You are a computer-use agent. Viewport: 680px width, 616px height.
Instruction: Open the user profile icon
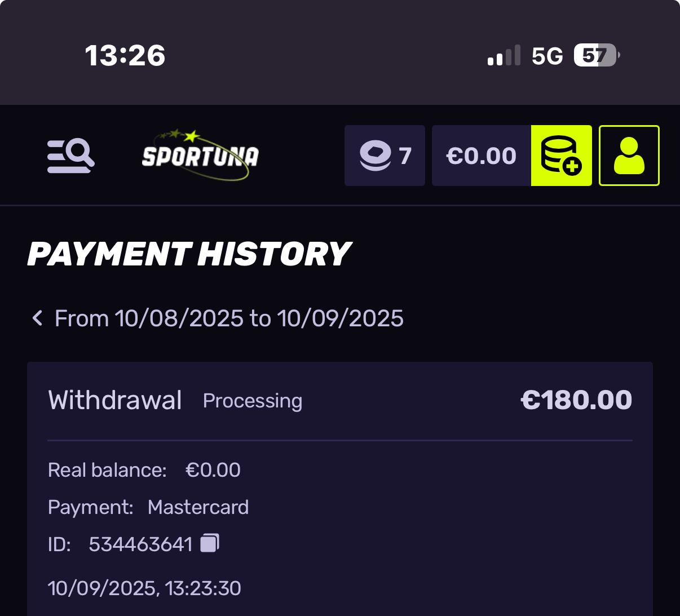(629, 156)
